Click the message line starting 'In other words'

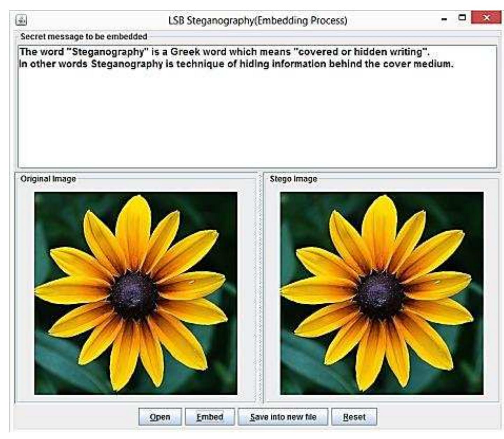pos(236,64)
